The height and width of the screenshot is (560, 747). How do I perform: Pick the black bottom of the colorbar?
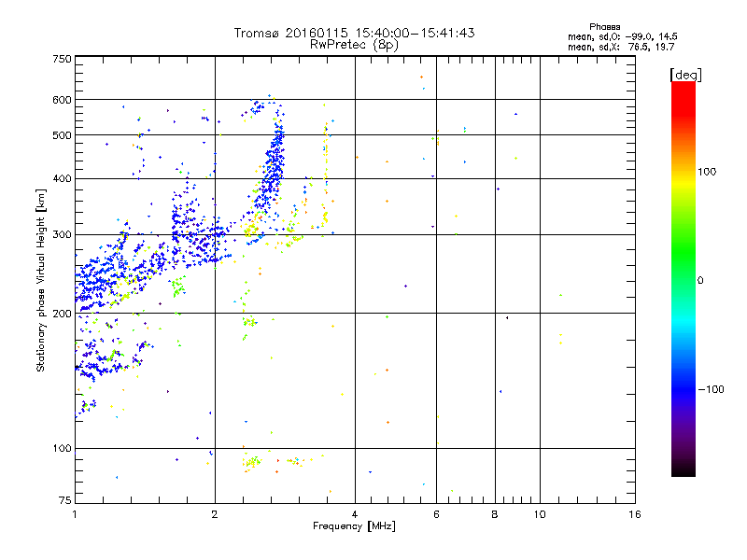coord(684,471)
